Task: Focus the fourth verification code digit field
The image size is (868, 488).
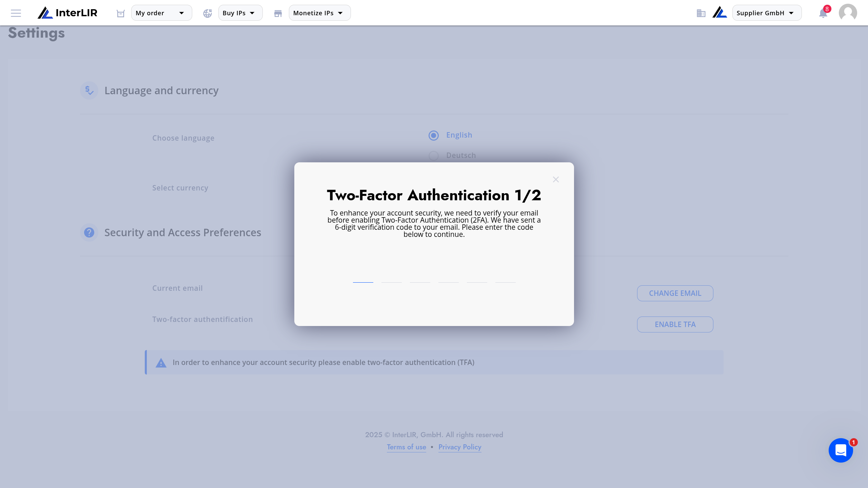Action: click(x=448, y=273)
